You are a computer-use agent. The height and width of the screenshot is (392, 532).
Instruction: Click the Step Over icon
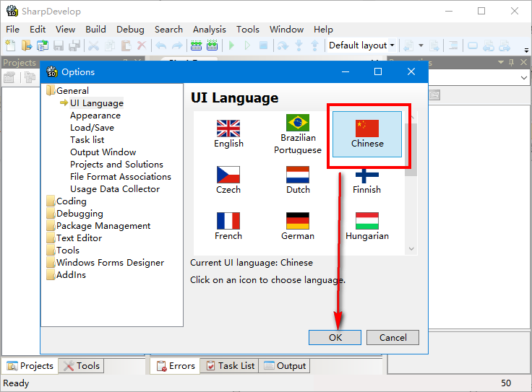(283, 45)
